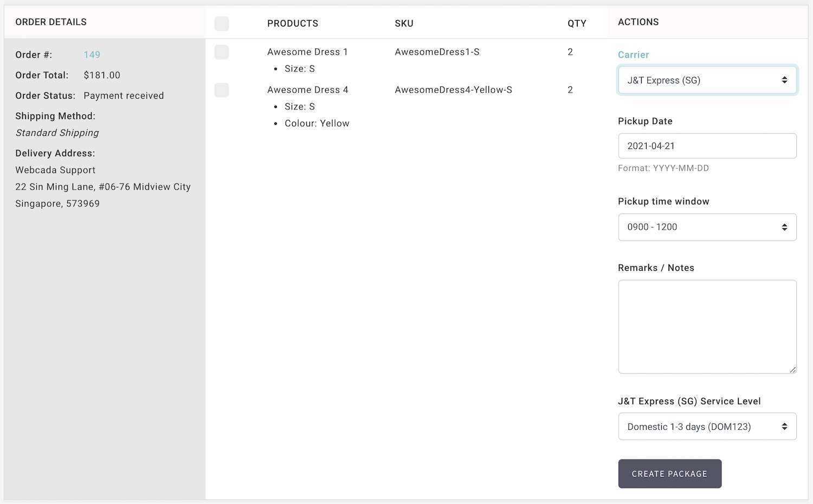
Task: Click the Awesome Dress 1 product name
Action: click(x=307, y=52)
